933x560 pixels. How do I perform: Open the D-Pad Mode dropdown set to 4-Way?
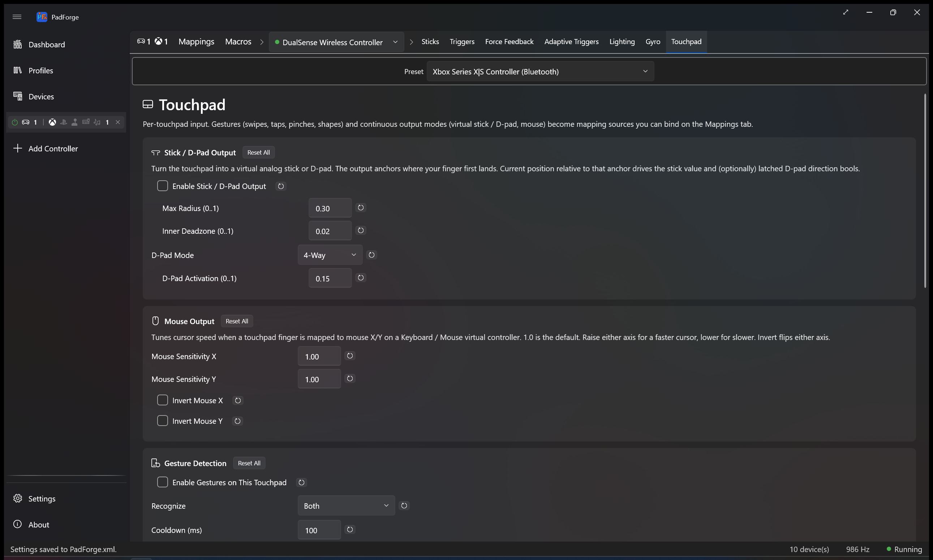(330, 255)
